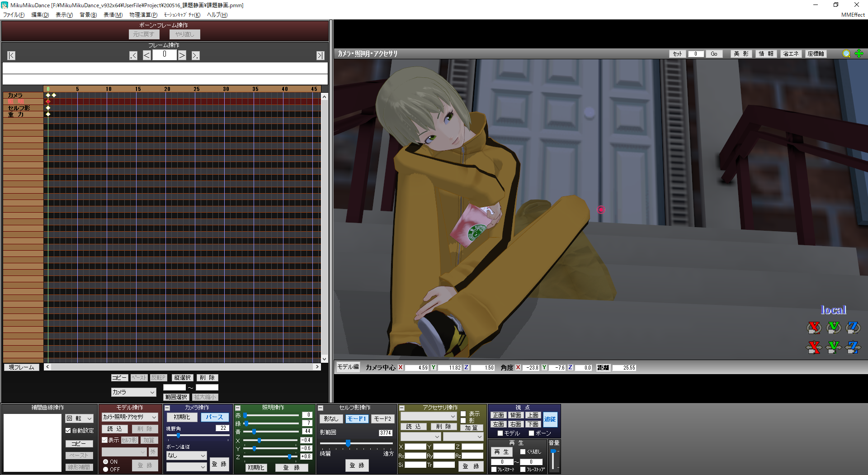Expand the ボーン追従 dropdown showing なし
This screenshot has height=475, width=868.
click(x=186, y=456)
